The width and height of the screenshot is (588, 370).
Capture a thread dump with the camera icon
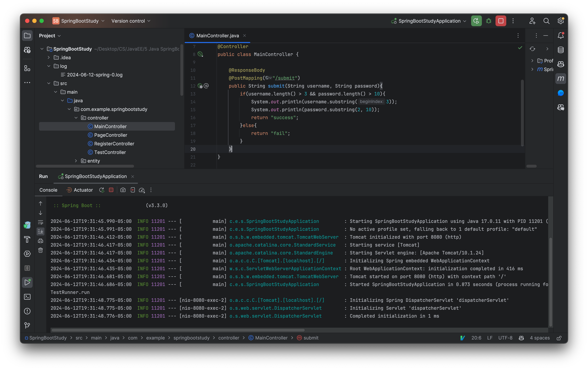(123, 190)
